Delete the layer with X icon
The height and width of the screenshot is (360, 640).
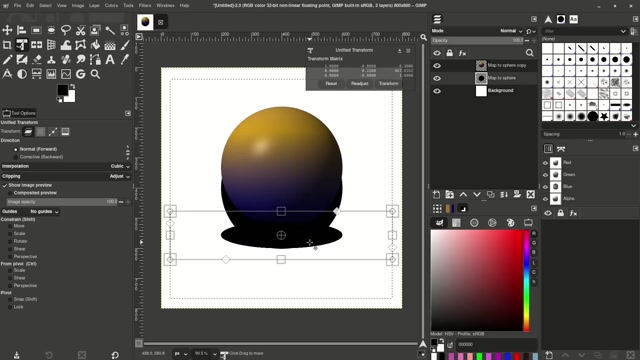coord(530,195)
